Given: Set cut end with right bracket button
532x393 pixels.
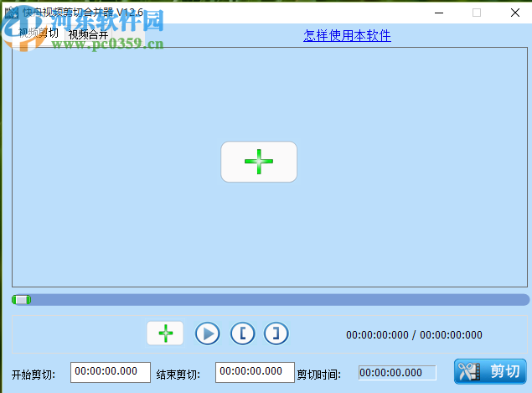Looking at the screenshot, I should click(276, 334).
